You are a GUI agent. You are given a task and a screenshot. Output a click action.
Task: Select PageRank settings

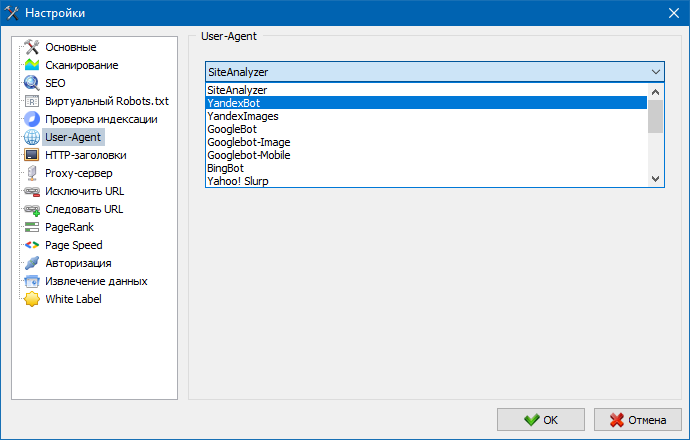click(69, 227)
